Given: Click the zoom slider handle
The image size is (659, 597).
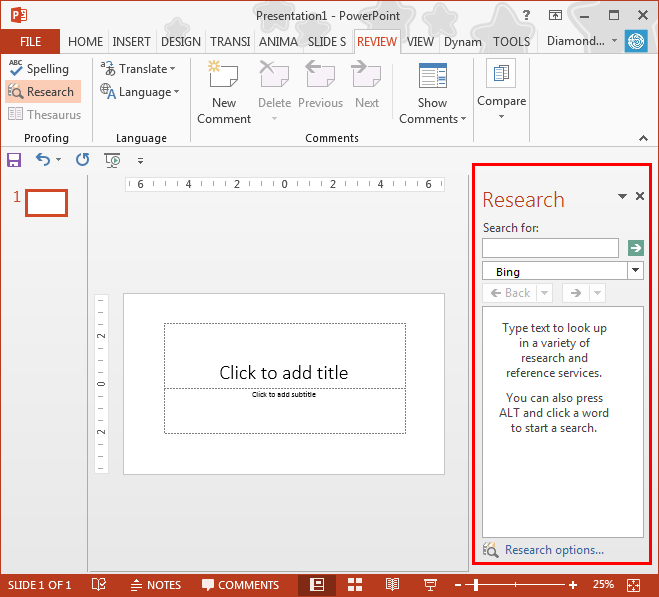Looking at the screenshot, I should coord(476,585).
